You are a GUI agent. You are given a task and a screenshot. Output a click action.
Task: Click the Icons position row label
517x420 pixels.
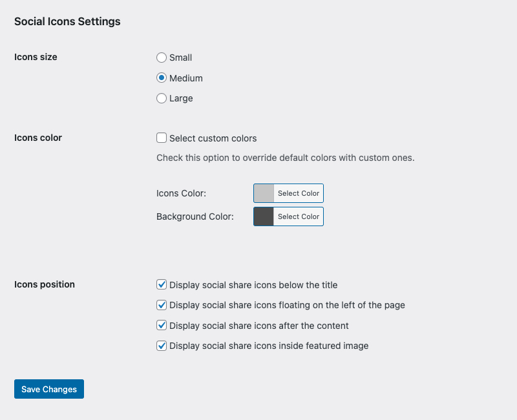(45, 284)
